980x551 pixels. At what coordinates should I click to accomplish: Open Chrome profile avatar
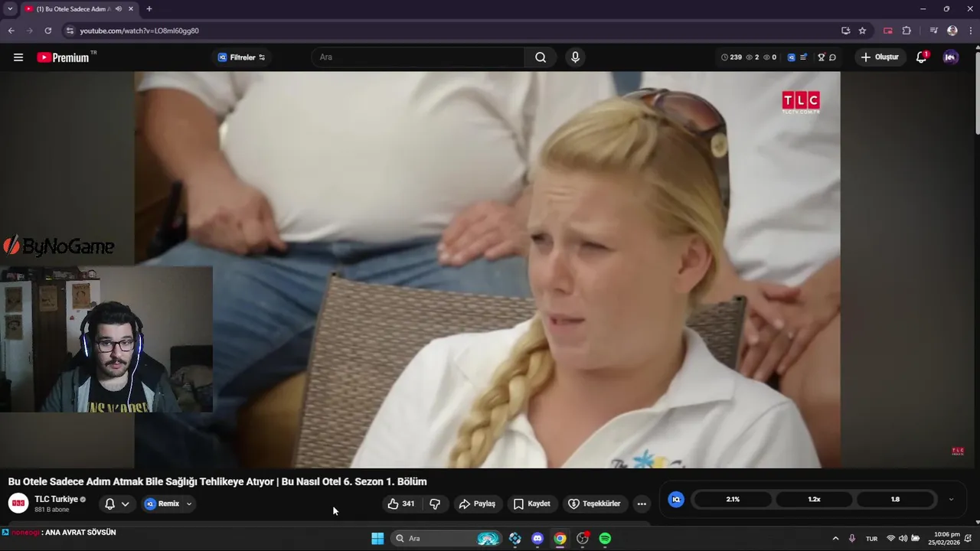click(952, 31)
